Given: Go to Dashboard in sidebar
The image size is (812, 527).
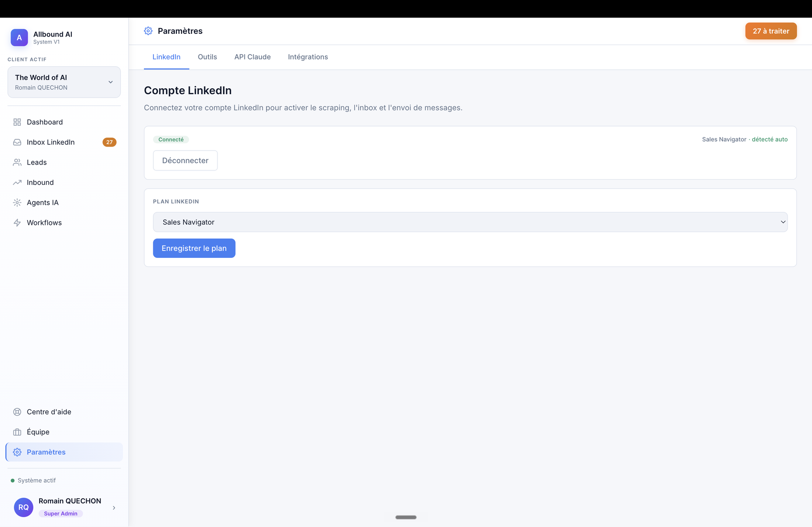Looking at the screenshot, I should (64, 122).
